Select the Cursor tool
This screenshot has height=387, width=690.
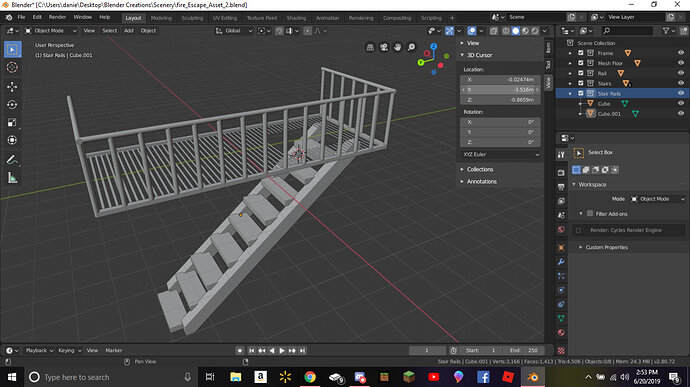coord(12,67)
